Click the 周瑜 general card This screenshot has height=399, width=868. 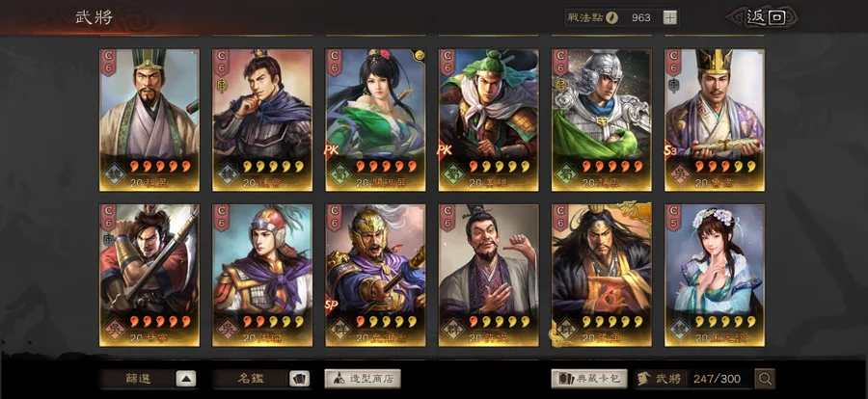pos(262,276)
